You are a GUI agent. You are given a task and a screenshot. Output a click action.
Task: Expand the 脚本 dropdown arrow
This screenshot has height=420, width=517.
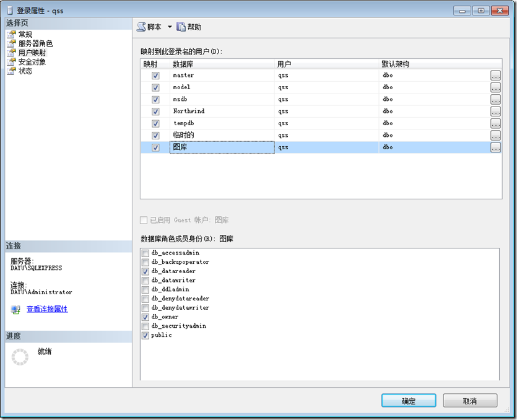tap(170, 27)
